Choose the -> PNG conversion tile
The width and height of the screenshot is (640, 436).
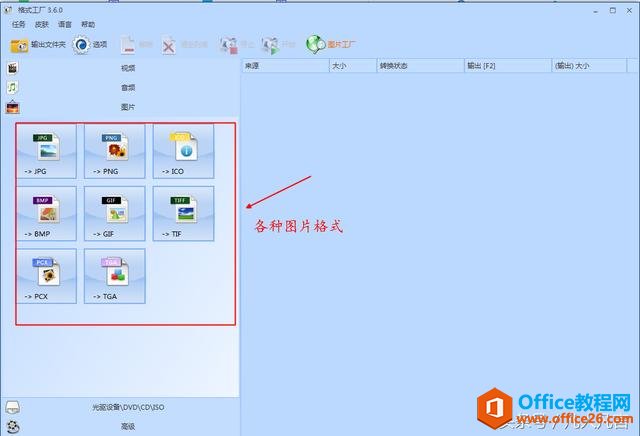[x=115, y=151]
